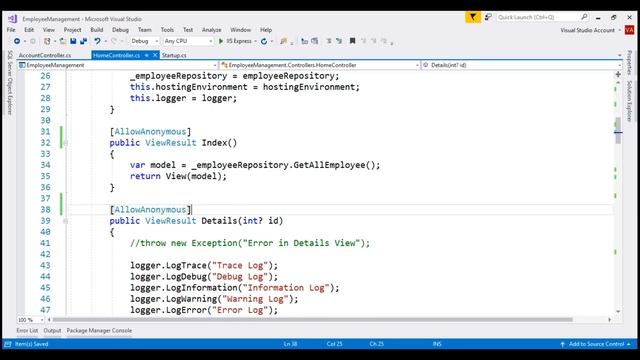
Task: Click the Send Feedback icon
Action: (x=488, y=17)
